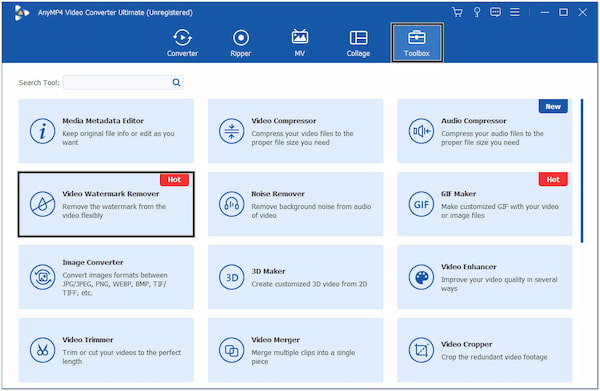This screenshot has width=600, height=391.
Task: Open the Noise Remover title
Action: tap(278, 194)
